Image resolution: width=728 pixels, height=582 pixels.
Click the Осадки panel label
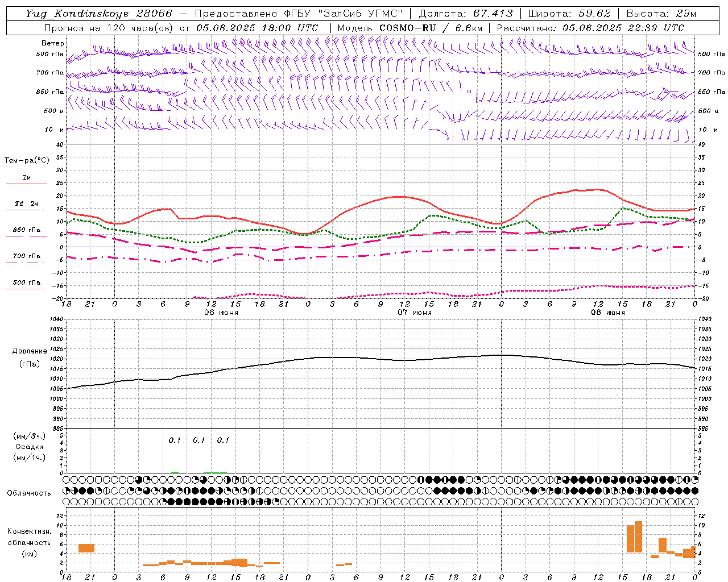[x=29, y=447]
